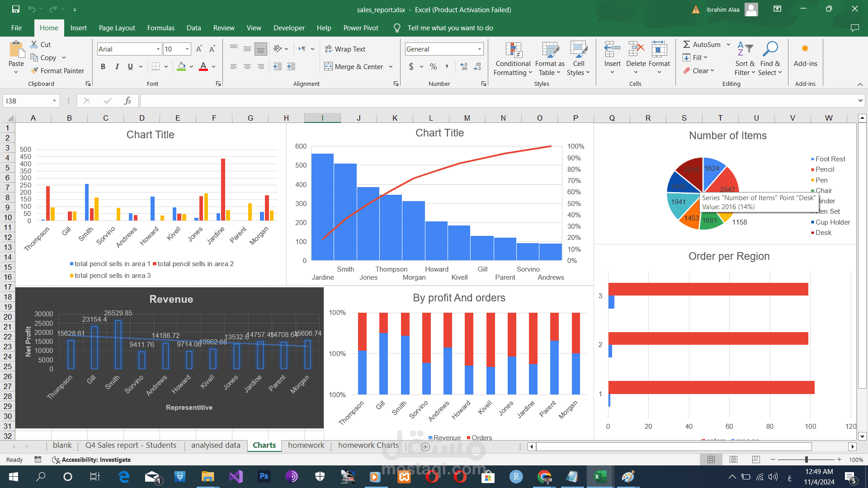Click Merge & Center button
This screenshot has width=868, height=488.
pyautogui.click(x=354, y=66)
